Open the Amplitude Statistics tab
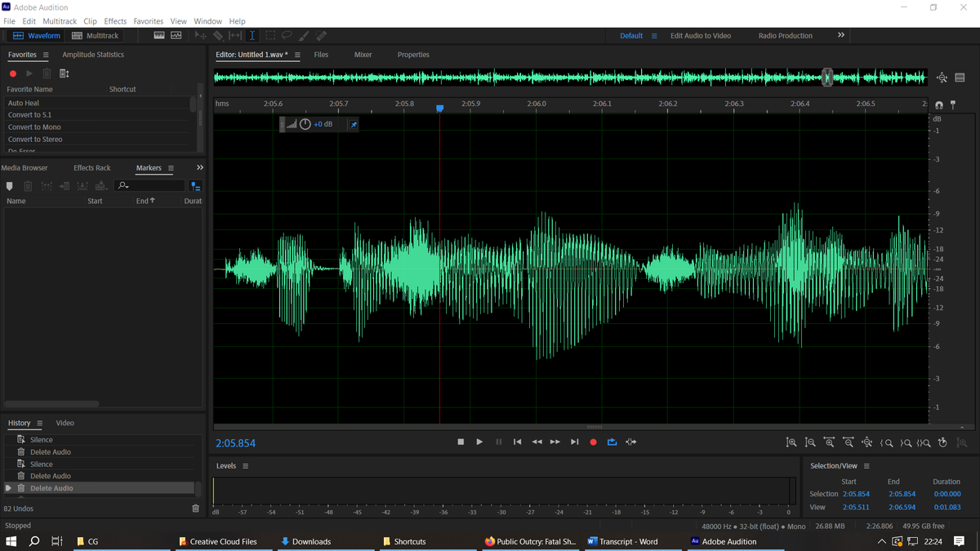Image resolution: width=980 pixels, height=551 pixels. tap(93, 55)
